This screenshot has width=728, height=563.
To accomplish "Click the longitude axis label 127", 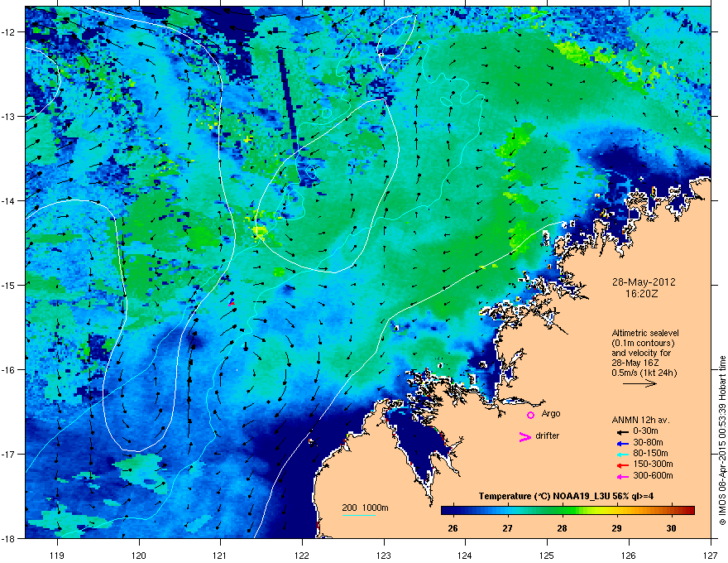I will coord(711,555).
